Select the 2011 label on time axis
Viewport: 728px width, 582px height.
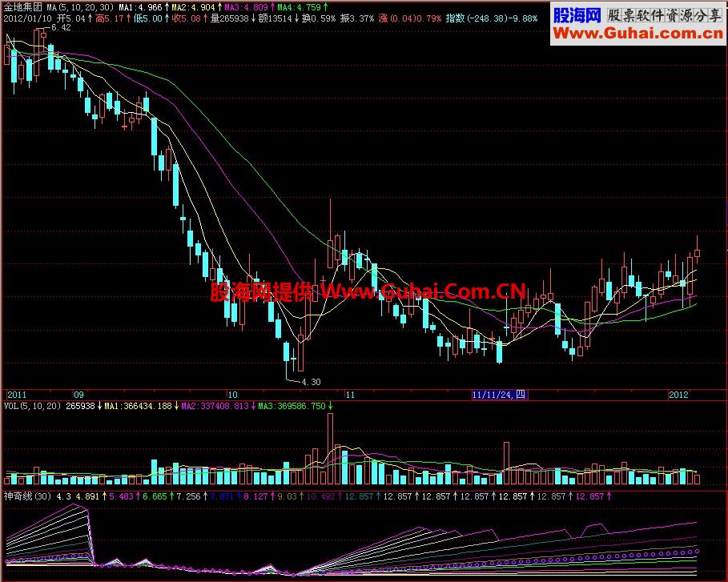point(17,395)
